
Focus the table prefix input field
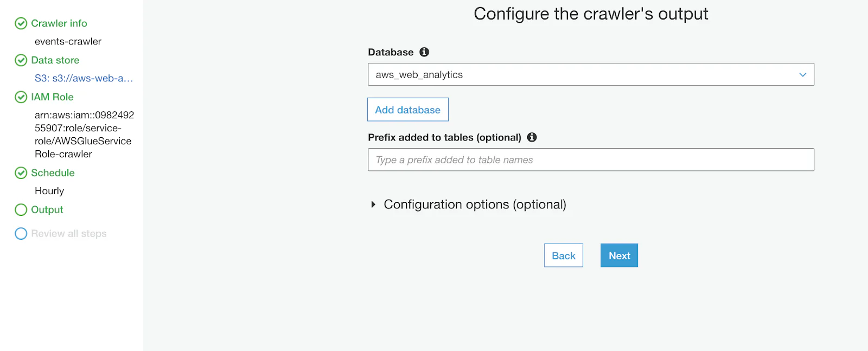[591, 159]
